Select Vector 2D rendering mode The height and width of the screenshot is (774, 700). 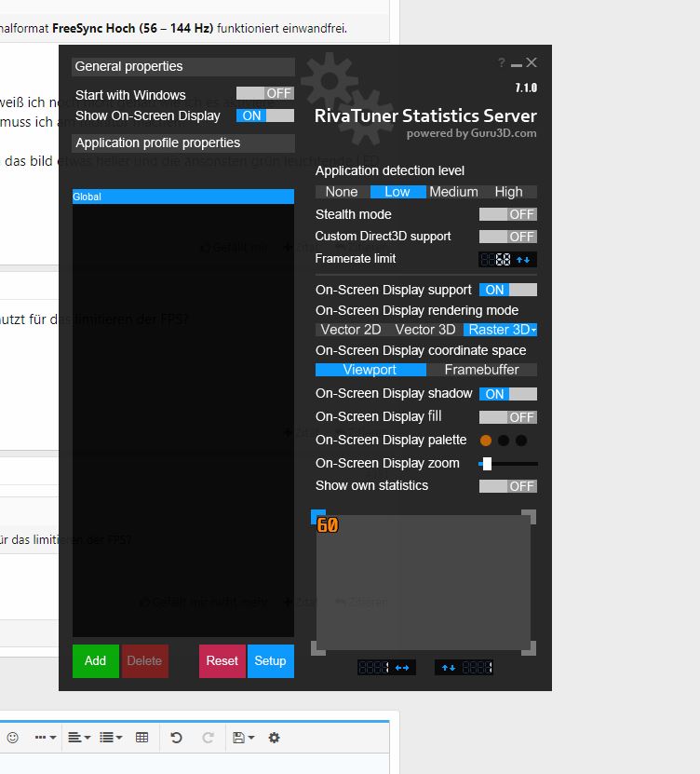pos(351,329)
